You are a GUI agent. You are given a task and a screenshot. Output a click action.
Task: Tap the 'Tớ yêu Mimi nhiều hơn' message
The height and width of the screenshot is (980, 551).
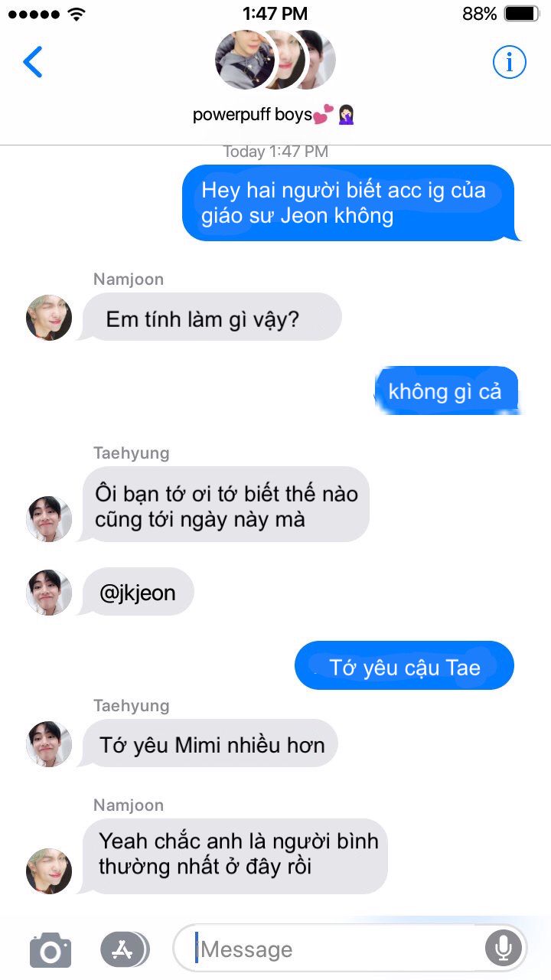click(x=209, y=744)
